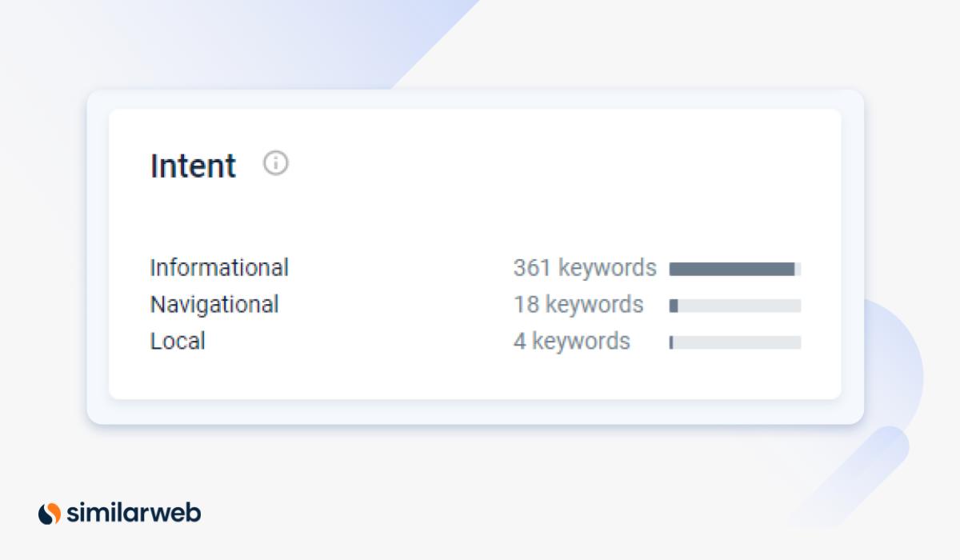Pick the Local intent label
The image size is (960, 560).
178,342
